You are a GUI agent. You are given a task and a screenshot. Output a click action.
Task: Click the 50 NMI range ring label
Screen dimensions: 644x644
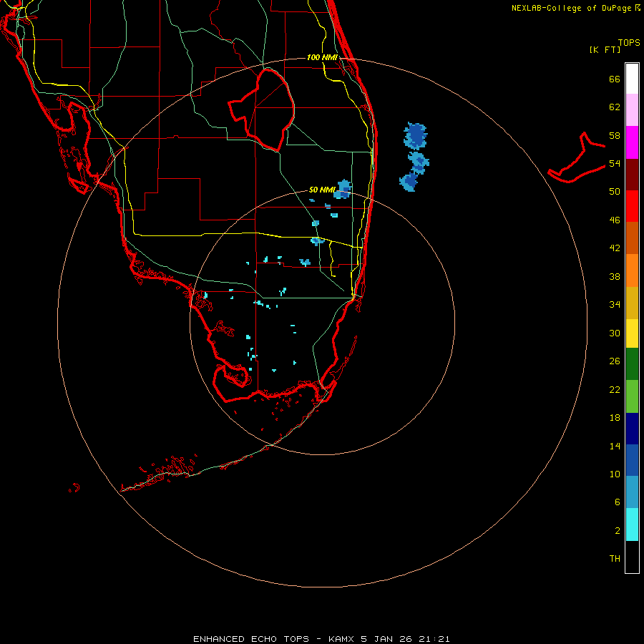(322, 190)
